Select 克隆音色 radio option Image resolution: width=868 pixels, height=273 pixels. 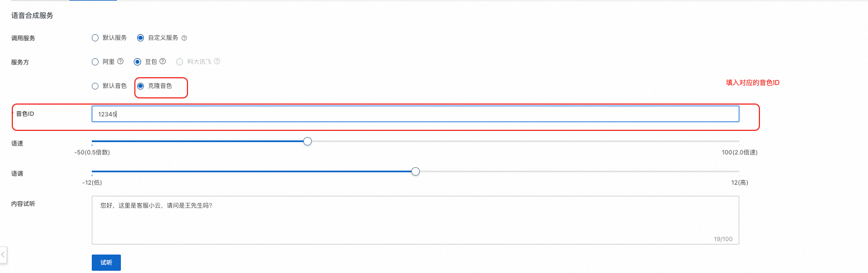pyautogui.click(x=140, y=86)
